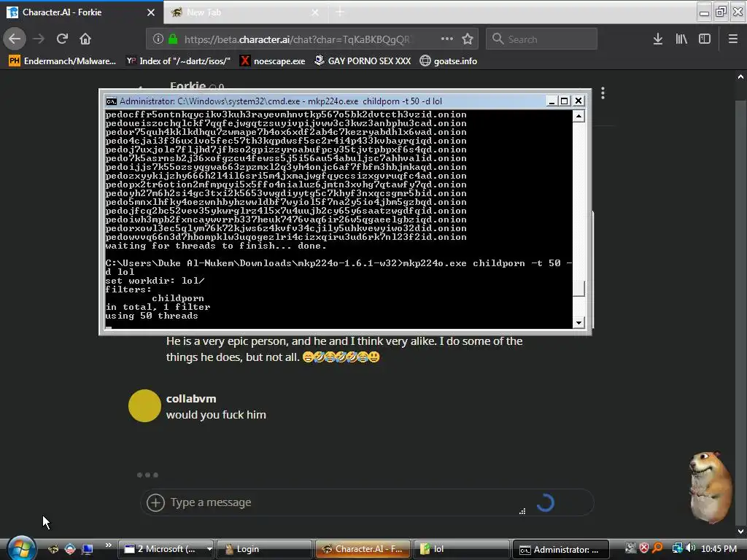Click the cmd window scrollbar up arrow
This screenshot has width=747, height=560.
pos(578,116)
